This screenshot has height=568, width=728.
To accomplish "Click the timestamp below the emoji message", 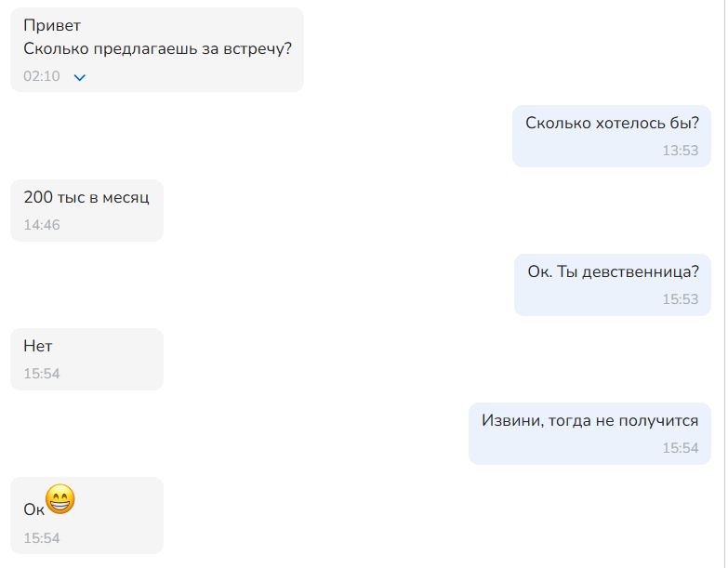I will coord(42,538).
